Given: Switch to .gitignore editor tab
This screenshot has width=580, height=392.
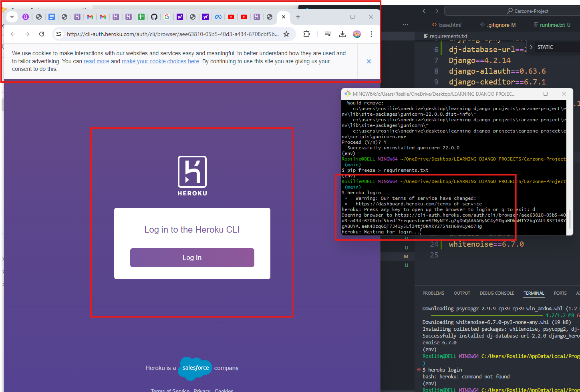Looking at the screenshot, I should [498, 25].
